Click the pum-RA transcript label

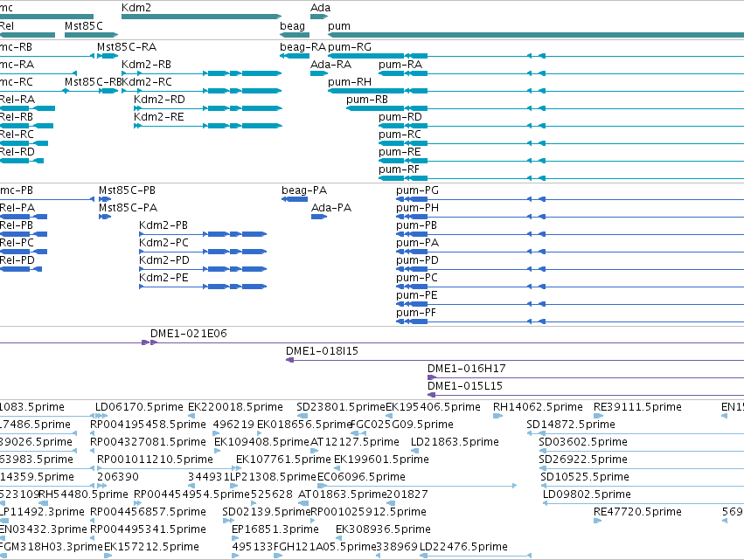point(400,65)
